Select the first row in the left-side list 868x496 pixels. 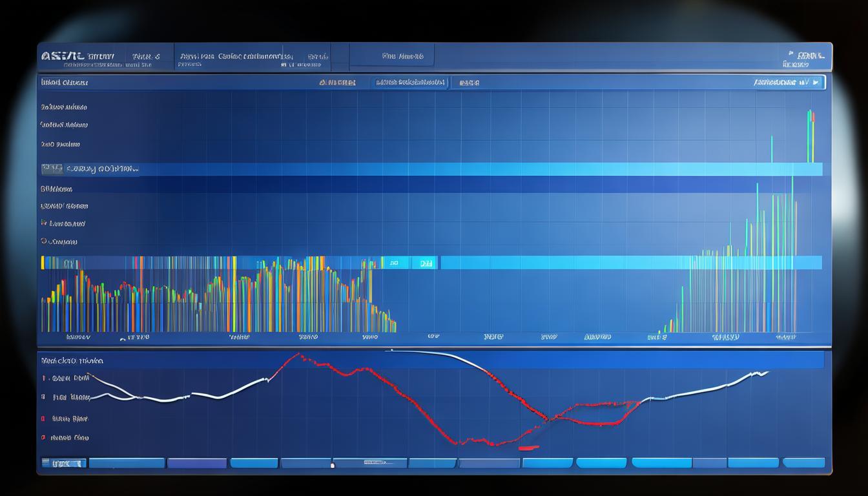click(64, 107)
